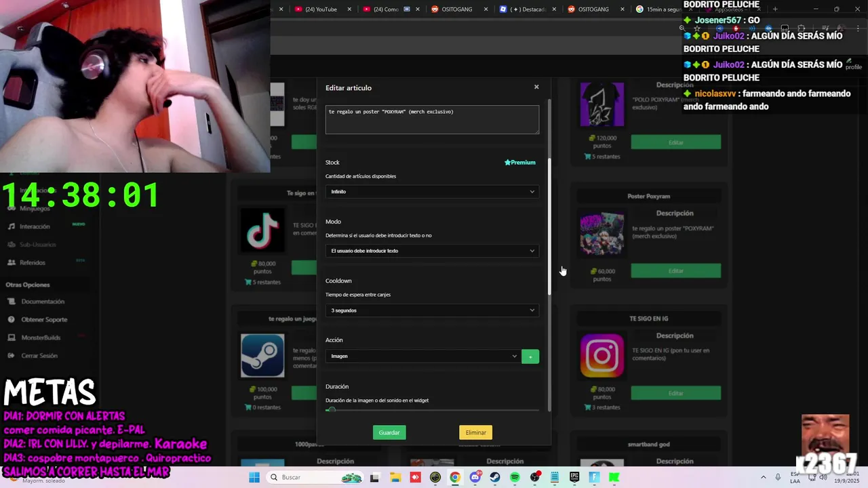
Task: Open MonsterBuilds in the sidebar
Action: pos(41,338)
